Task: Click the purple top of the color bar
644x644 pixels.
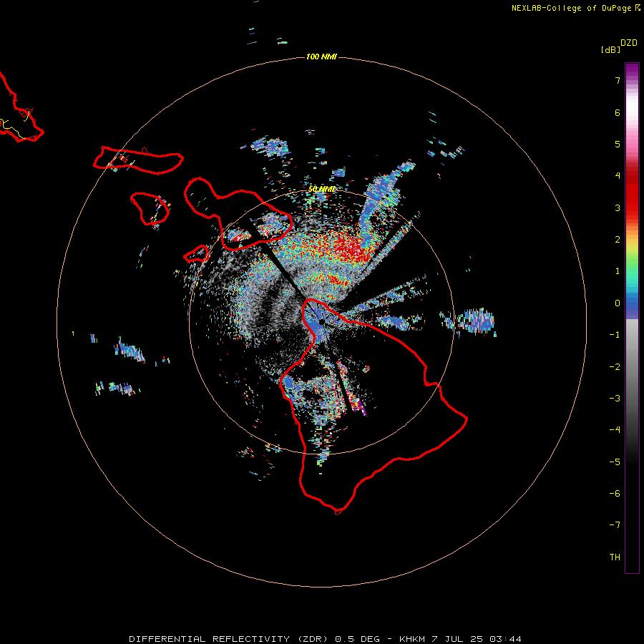Action: pos(632,71)
